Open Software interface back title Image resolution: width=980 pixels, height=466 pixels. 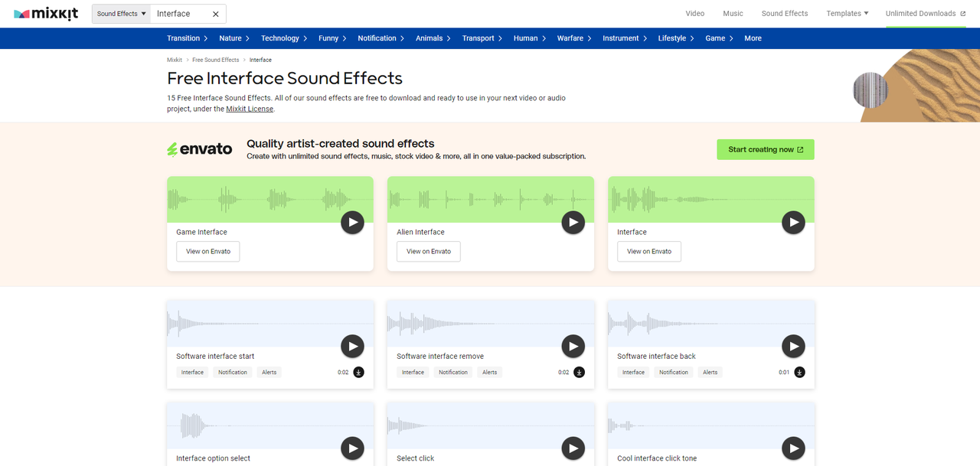click(x=657, y=357)
